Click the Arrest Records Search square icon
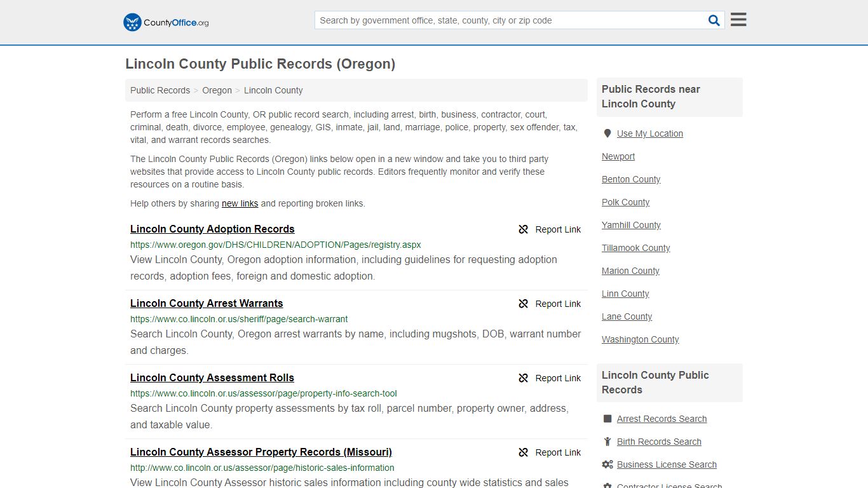This screenshot has height=488, width=868. [x=607, y=419]
